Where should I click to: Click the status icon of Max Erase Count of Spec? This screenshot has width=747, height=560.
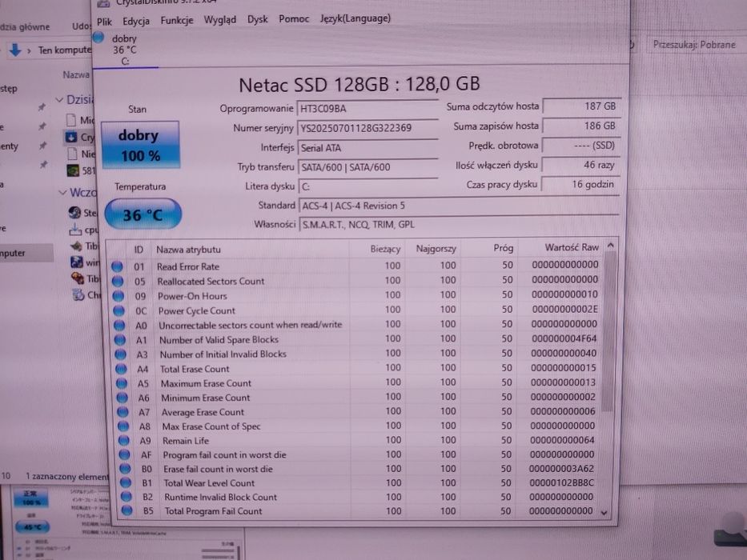click(123, 426)
